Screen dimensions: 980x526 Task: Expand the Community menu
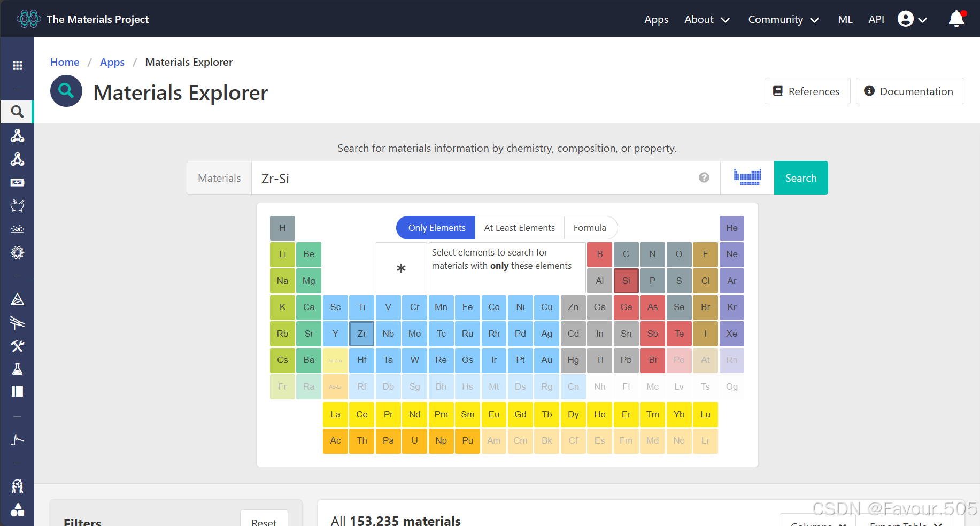[x=783, y=19]
